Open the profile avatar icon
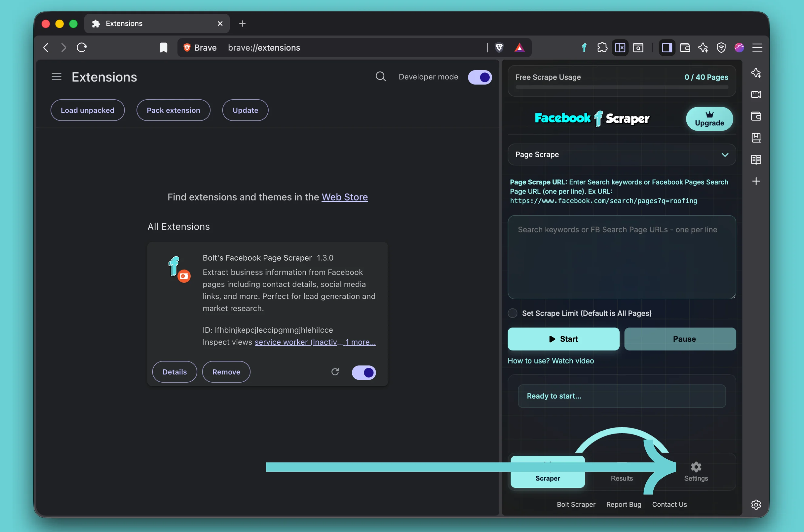804x532 pixels. (739, 48)
